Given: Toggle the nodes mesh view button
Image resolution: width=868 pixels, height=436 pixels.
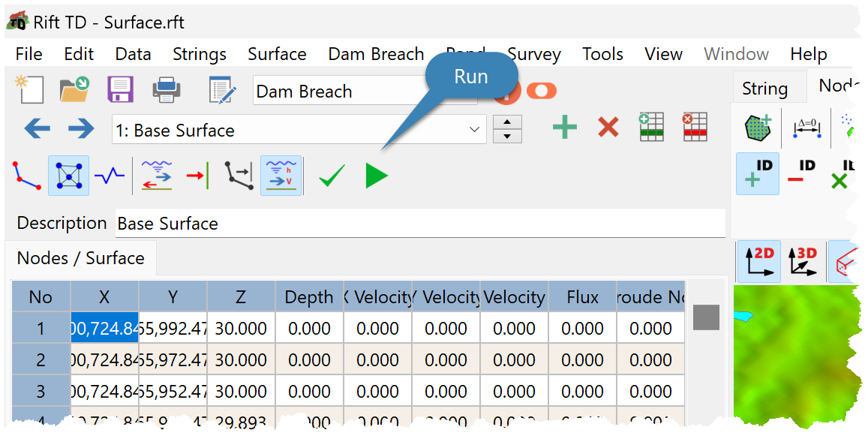Looking at the screenshot, I should coord(68,176).
